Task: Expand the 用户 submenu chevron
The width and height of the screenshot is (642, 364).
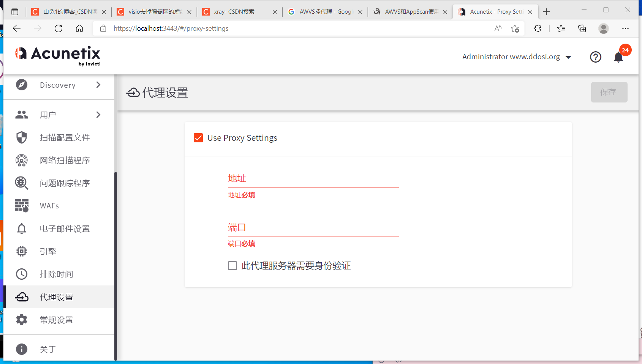Action: click(x=98, y=115)
